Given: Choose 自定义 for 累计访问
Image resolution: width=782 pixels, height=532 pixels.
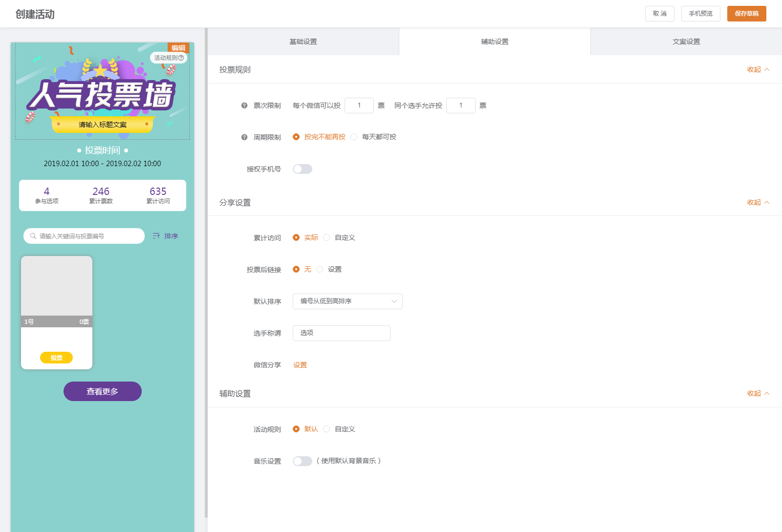Looking at the screenshot, I should 326,237.
